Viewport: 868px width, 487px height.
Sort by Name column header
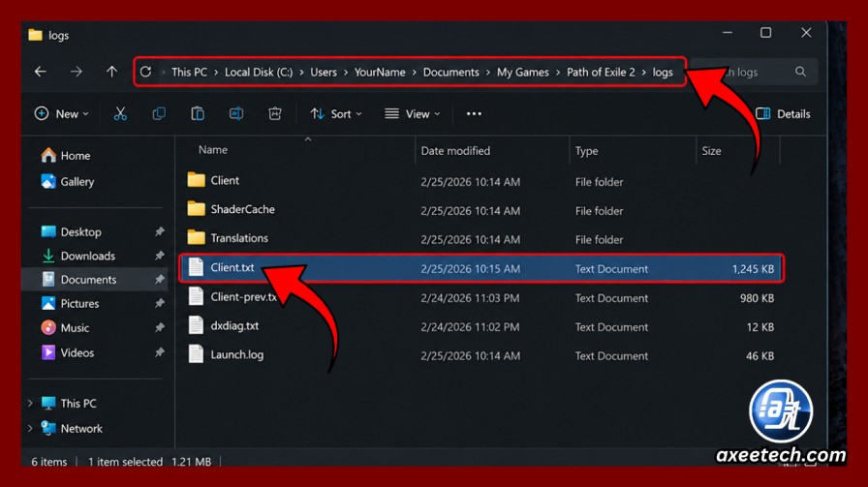[x=213, y=150]
